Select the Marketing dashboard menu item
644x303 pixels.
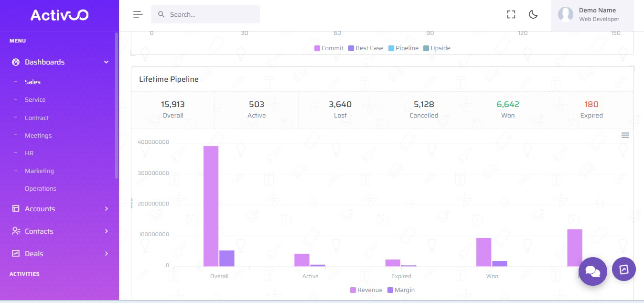point(39,171)
